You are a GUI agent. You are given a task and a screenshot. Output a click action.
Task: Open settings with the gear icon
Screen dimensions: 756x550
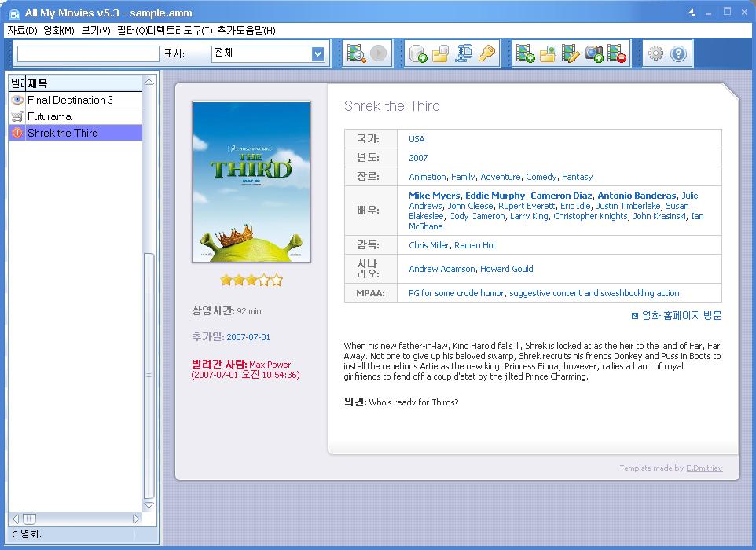[x=655, y=53]
